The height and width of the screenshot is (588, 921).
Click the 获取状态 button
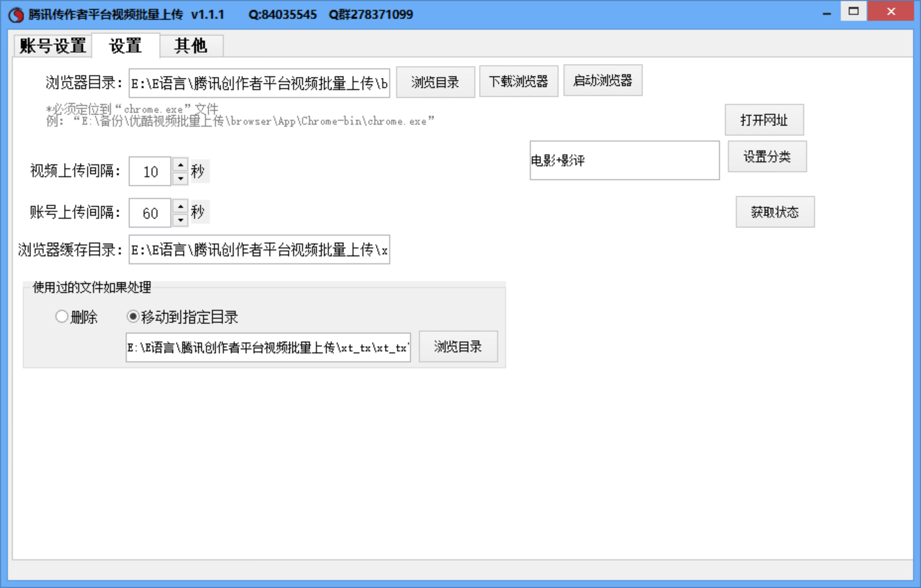tap(775, 212)
